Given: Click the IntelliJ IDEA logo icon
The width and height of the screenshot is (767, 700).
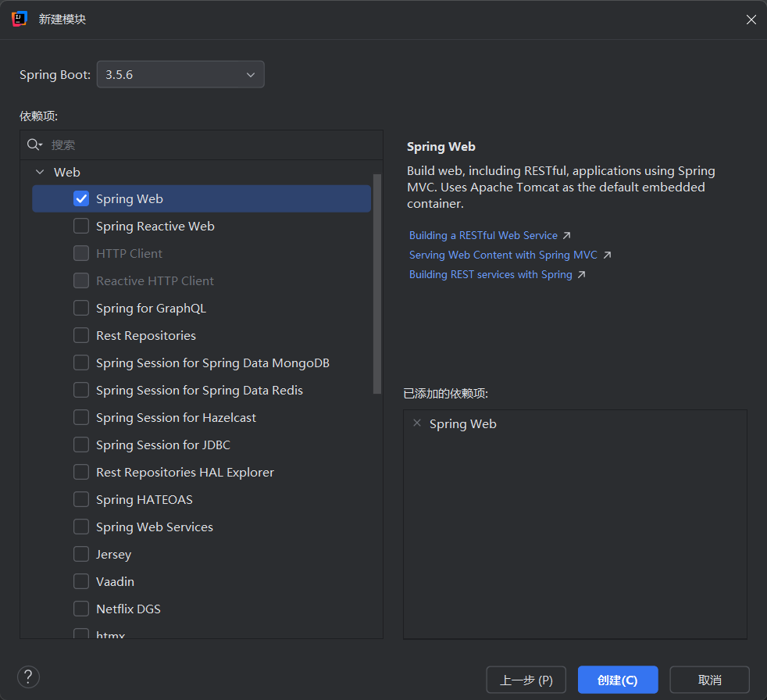Looking at the screenshot, I should pos(20,19).
